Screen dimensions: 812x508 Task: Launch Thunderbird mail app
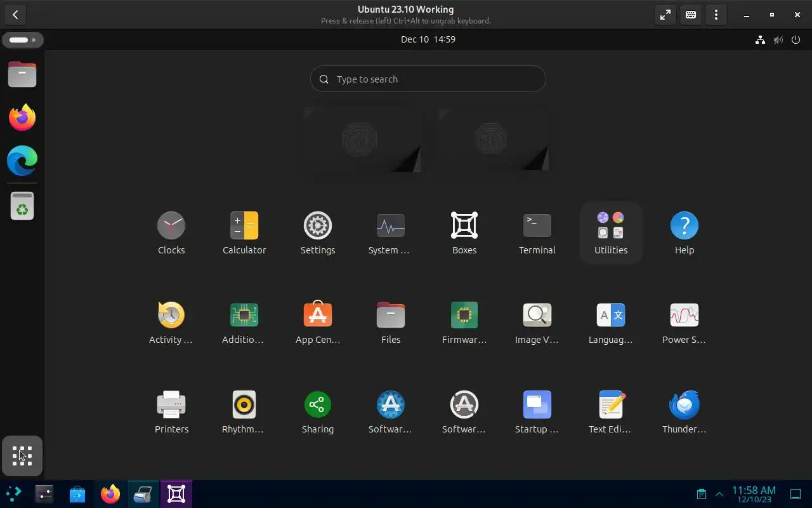click(684, 412)
